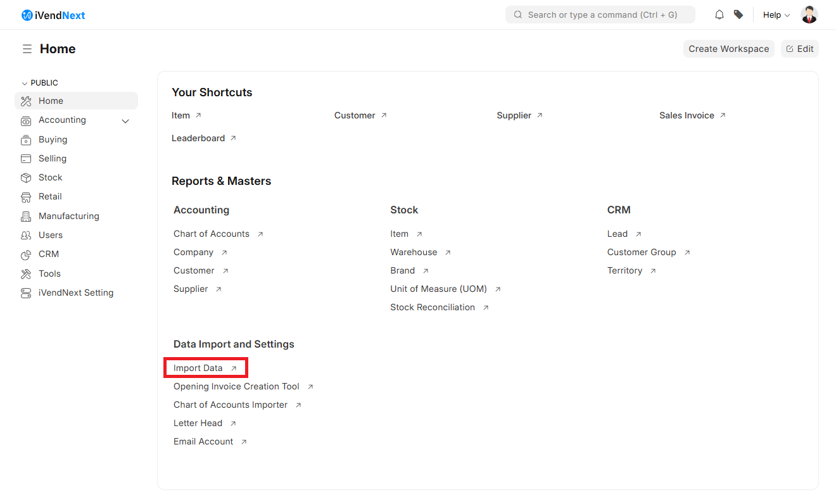836x504 pixels.
Task: Click the Home page title
Action: click(x=58, y=49)
